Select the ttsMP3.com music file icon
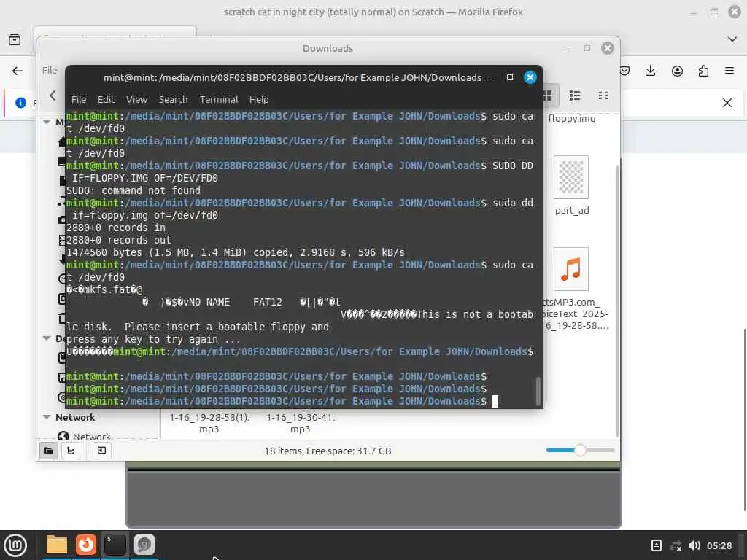 570,269
